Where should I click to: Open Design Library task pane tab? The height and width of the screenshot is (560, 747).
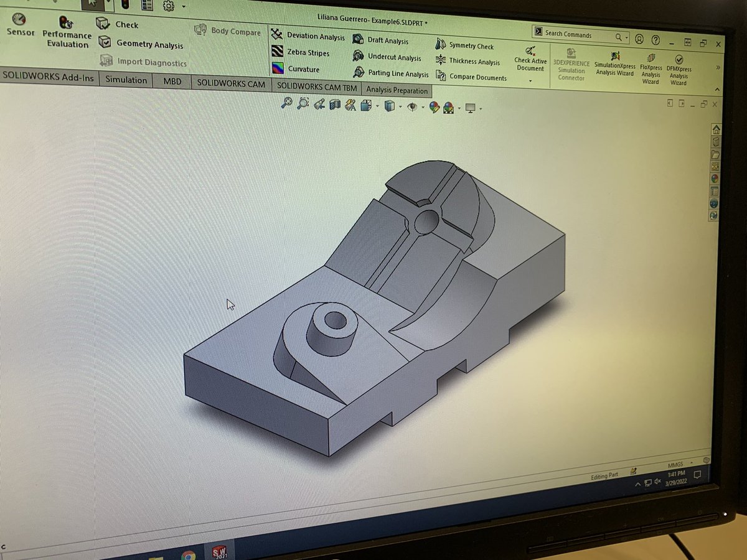pyautogui.click(x=716, y=142)
